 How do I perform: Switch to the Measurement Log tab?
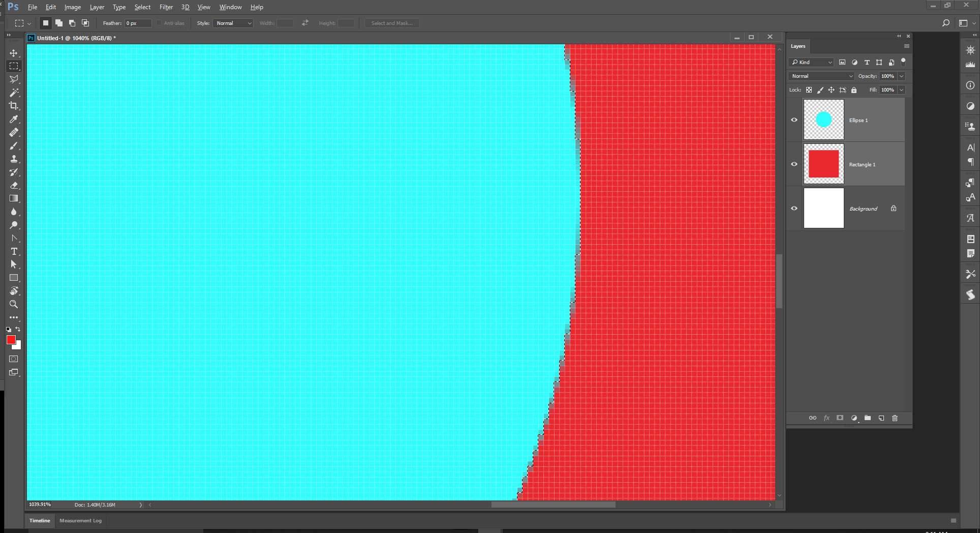click(80, 521)
